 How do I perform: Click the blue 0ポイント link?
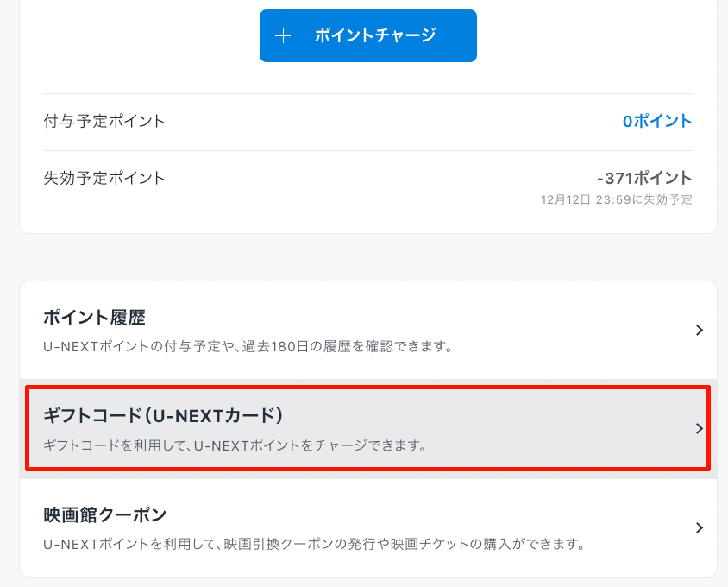657,122
